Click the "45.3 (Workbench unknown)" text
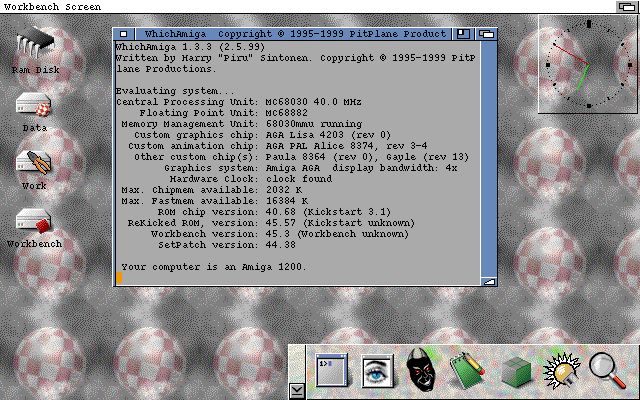 coord(338,234)
